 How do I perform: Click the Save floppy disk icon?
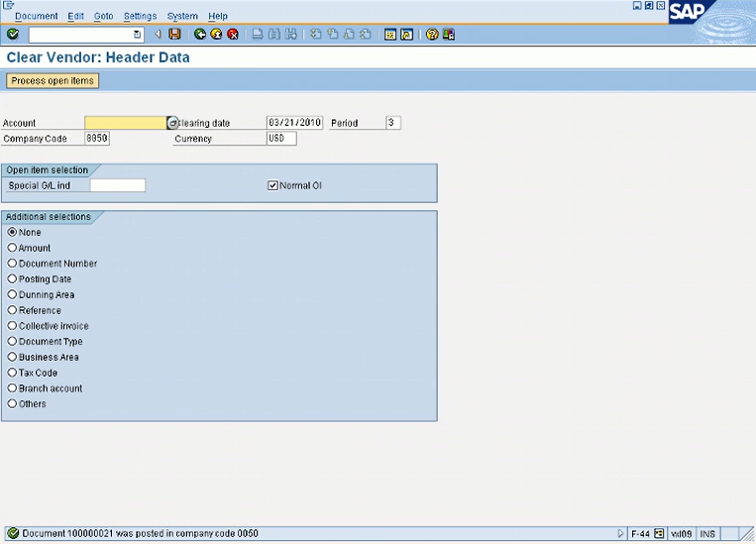[174, 35]
